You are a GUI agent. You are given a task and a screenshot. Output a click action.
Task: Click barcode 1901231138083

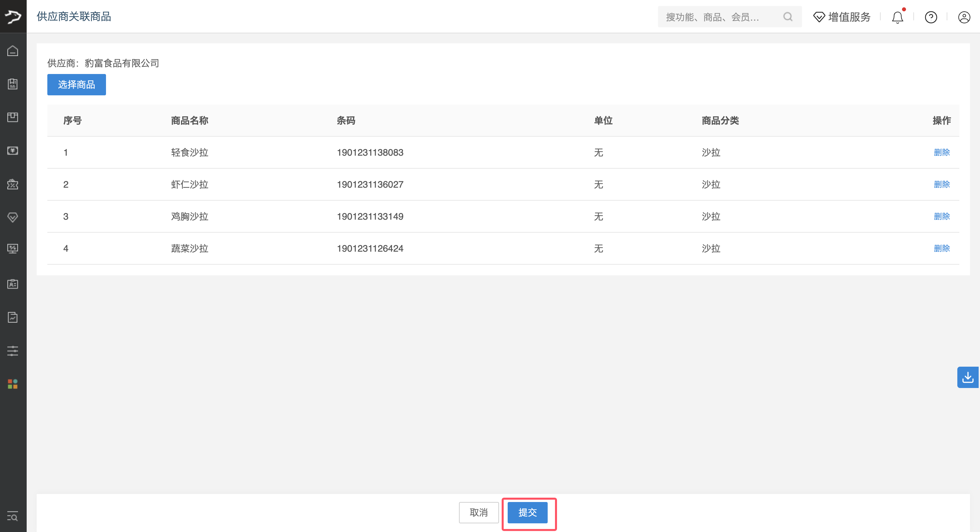click(370, 152)
